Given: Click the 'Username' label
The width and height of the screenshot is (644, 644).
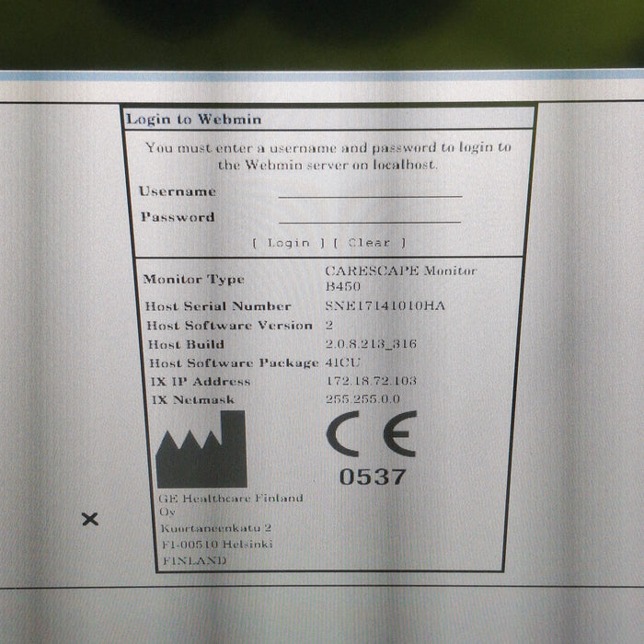Looking at the screenshot, I should (177, 191).
